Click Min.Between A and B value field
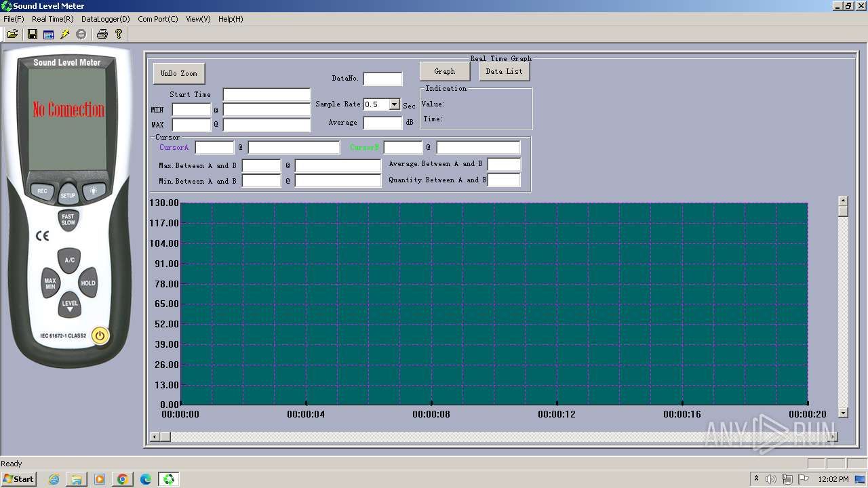The image size is (868, 488). [x=262, y=181]
